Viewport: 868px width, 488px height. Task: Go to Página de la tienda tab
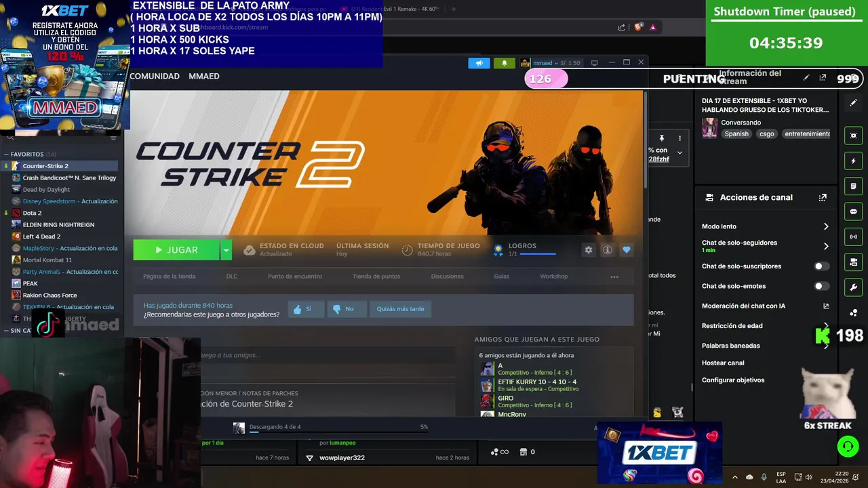170,277
